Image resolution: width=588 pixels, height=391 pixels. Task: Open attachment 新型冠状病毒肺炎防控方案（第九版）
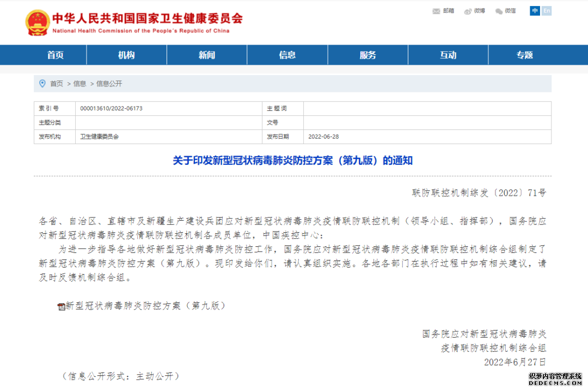[146, 306]
